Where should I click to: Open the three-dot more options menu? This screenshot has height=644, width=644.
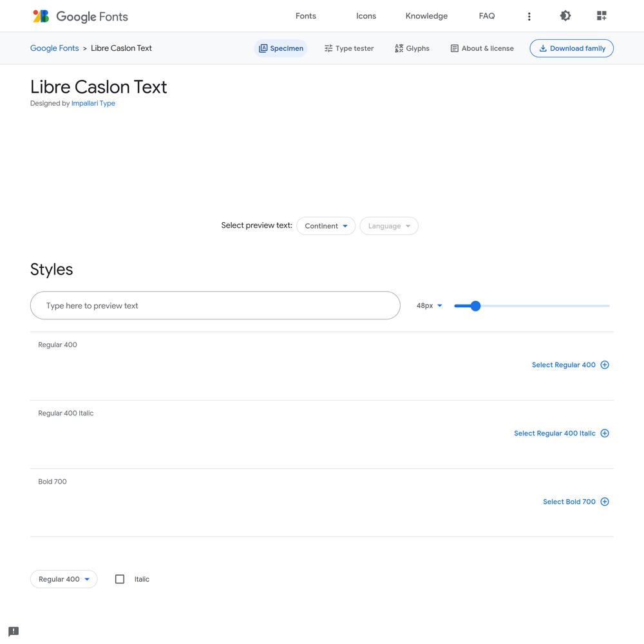pos(529,16)
